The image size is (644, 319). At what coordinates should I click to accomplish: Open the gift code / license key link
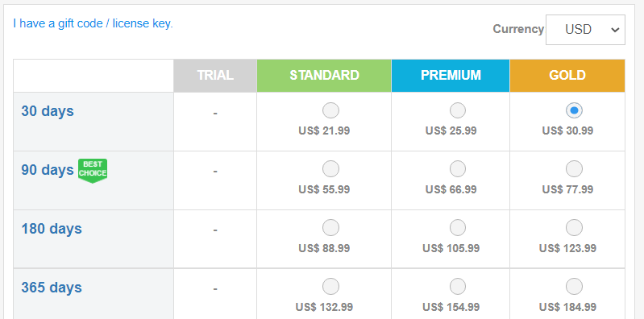93,23
